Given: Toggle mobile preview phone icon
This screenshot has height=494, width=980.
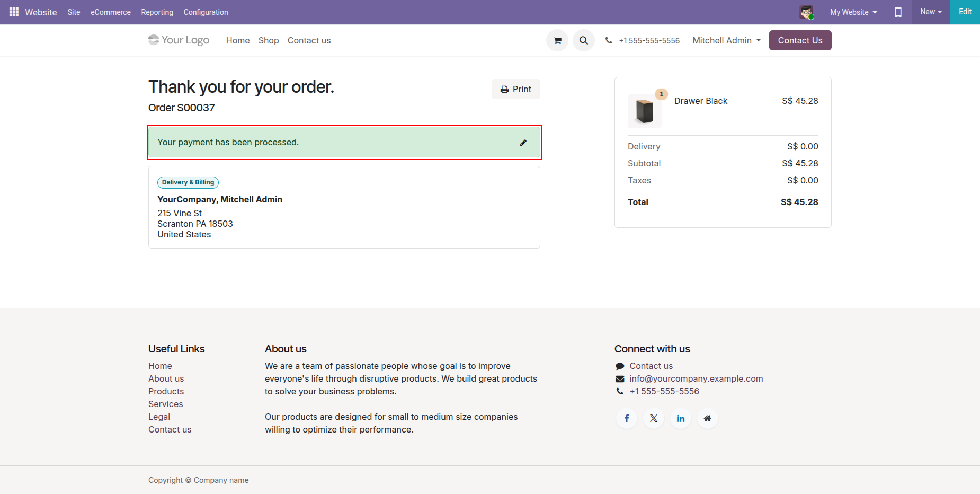Looking at the screenshot, I should (x=898, y=12).
